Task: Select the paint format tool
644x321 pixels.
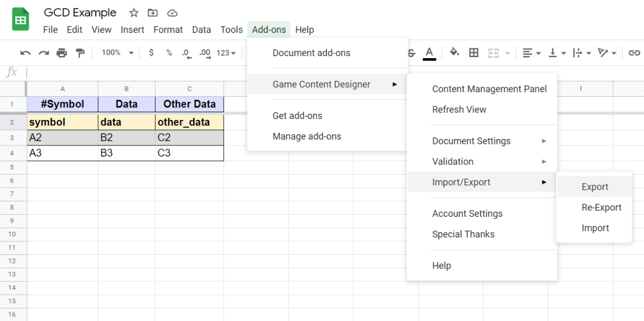Action: coord(80,53)
